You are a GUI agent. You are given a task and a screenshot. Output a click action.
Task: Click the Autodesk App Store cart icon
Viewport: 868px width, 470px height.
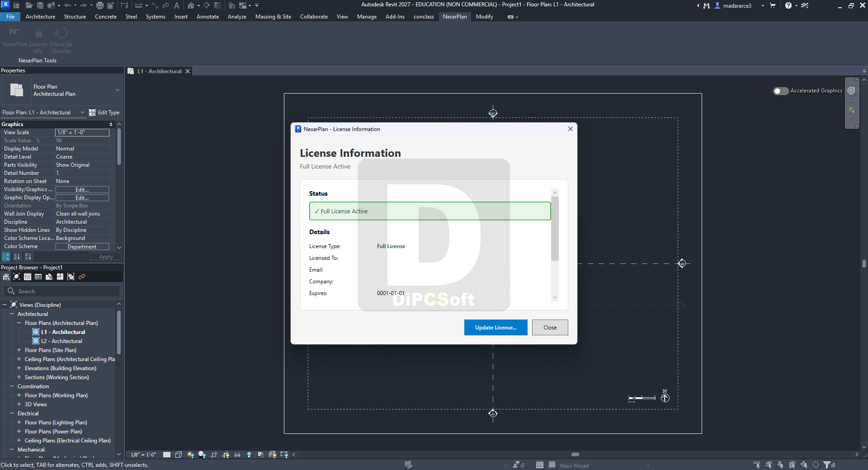pos(773,5)
